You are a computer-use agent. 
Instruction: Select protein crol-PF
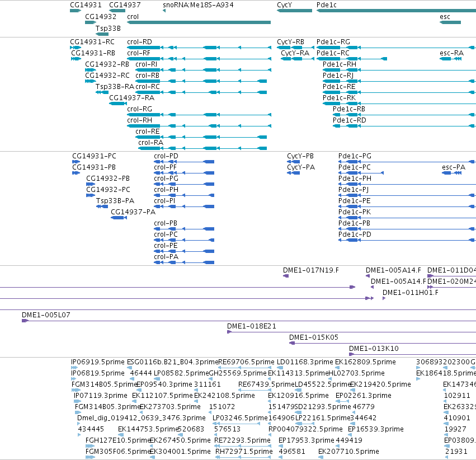click(184, 173)
